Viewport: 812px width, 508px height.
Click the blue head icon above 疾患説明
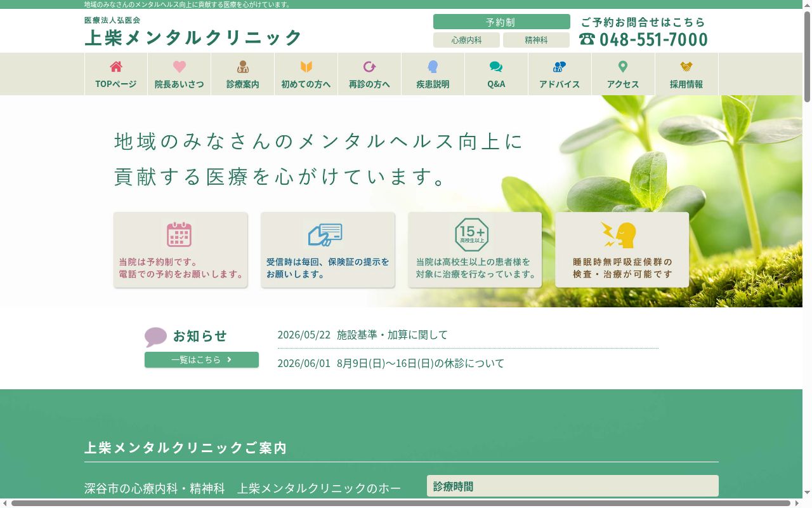coord(433,67)
